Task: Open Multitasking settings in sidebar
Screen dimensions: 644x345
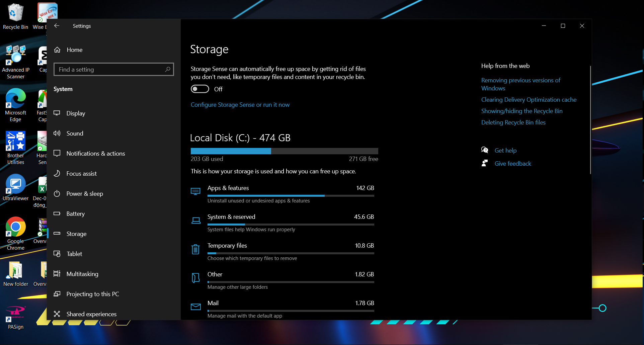Action: click(x=114, y=274)
